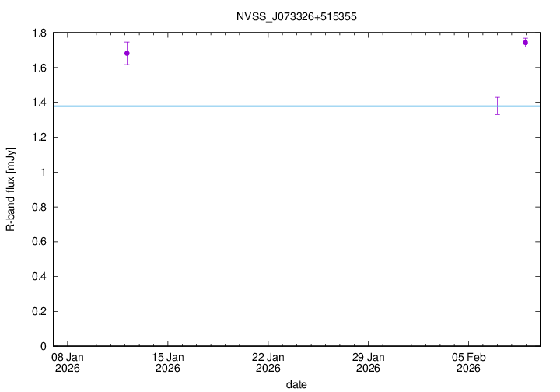Click the R-band flux [mJy] axis label

click(x=11, y=189)
